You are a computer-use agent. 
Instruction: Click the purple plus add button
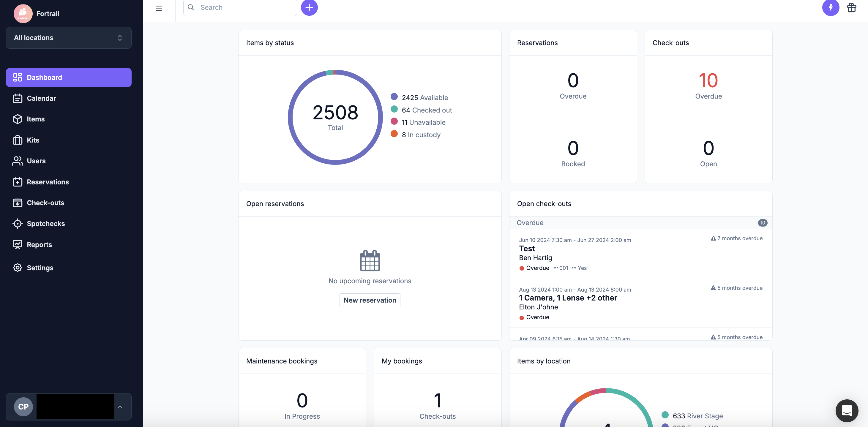pyautogui.click(x=309, y=7)
